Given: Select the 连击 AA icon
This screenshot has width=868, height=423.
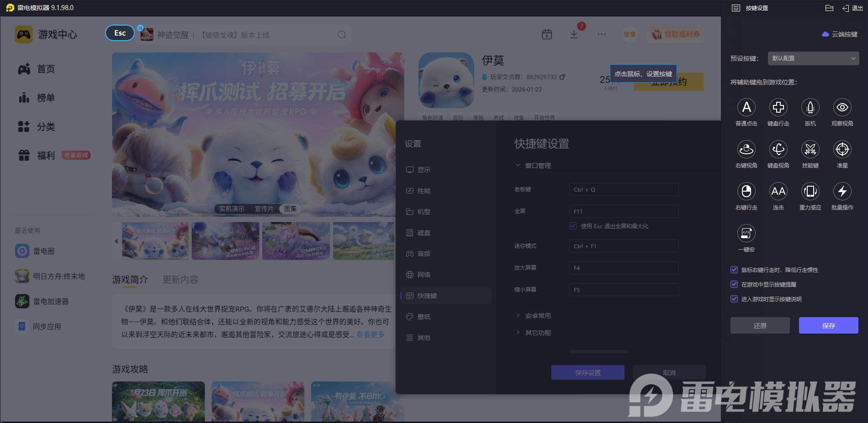Looking at the screenshot, I should click(x=778, y=191).
